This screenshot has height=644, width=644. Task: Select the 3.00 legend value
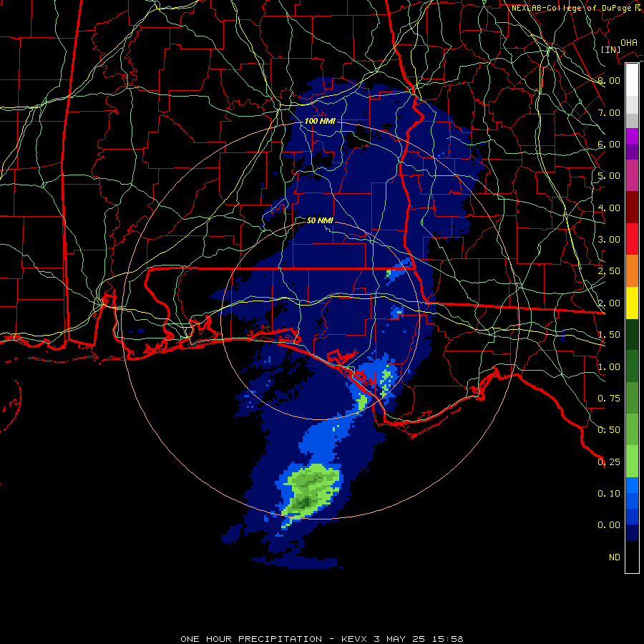(609, 240)
